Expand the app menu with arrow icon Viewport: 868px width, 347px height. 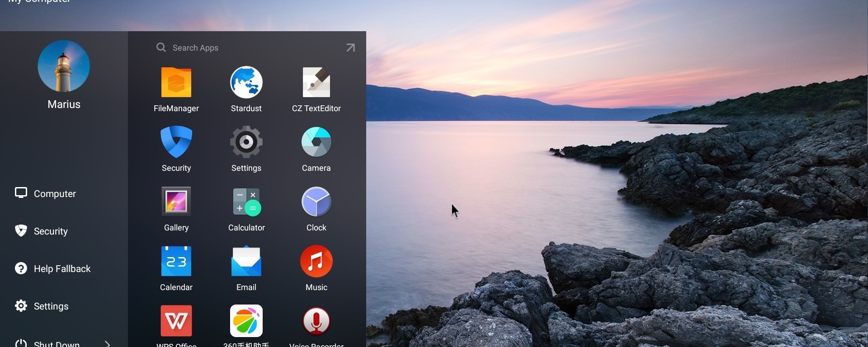[350, 48]
